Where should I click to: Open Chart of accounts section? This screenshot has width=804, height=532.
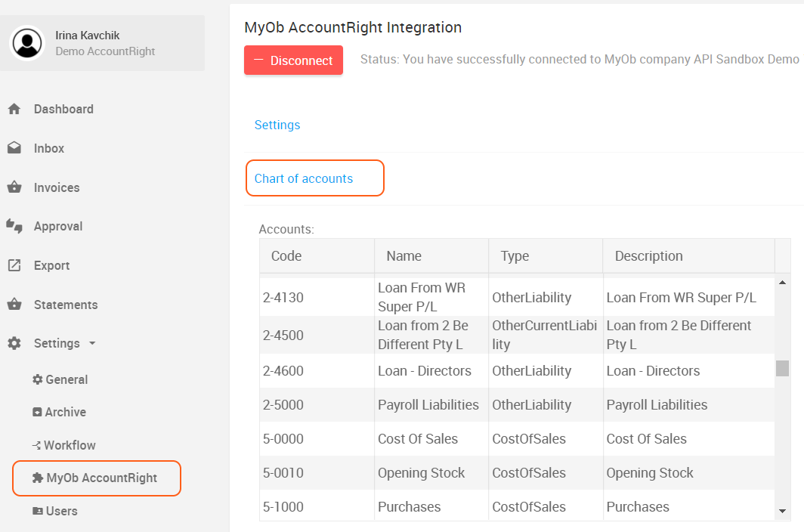[x=304, y=178]
